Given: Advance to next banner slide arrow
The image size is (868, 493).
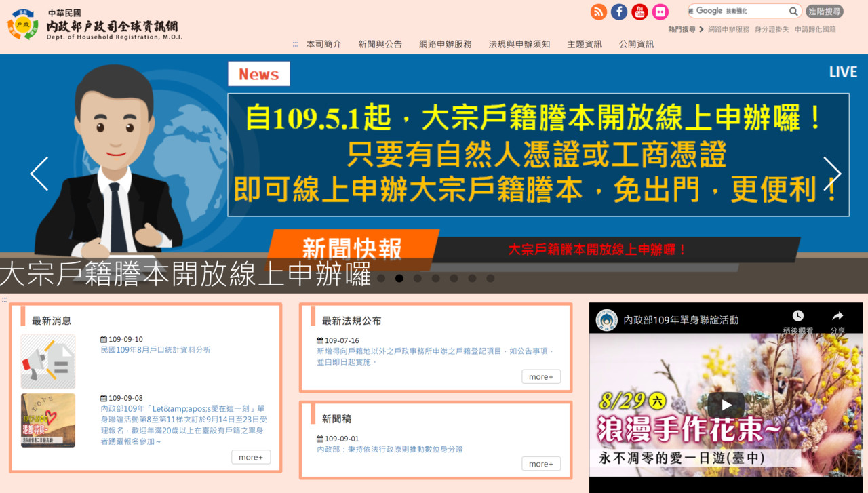Looking at the screenshot, I should [x=832, y=174].
